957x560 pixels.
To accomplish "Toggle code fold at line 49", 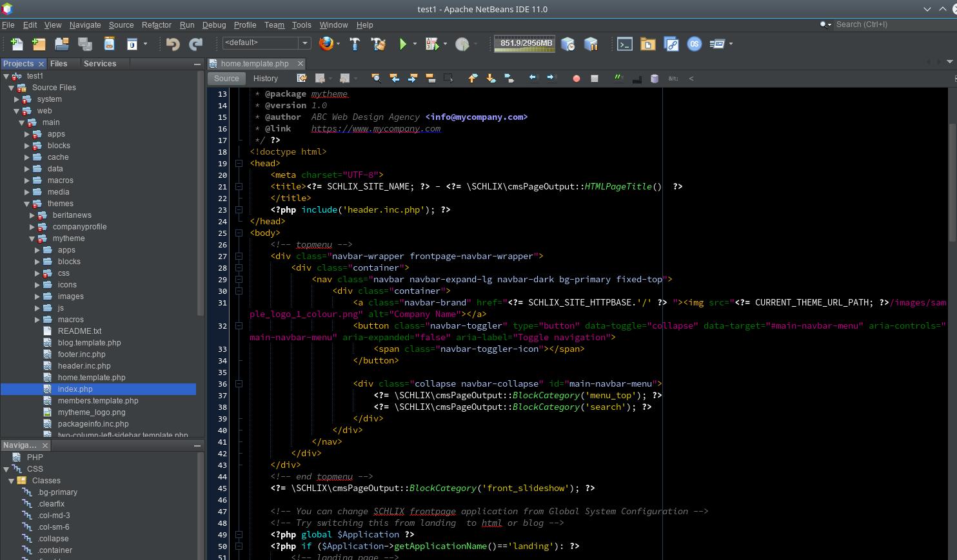I will (x=239, y=535).
